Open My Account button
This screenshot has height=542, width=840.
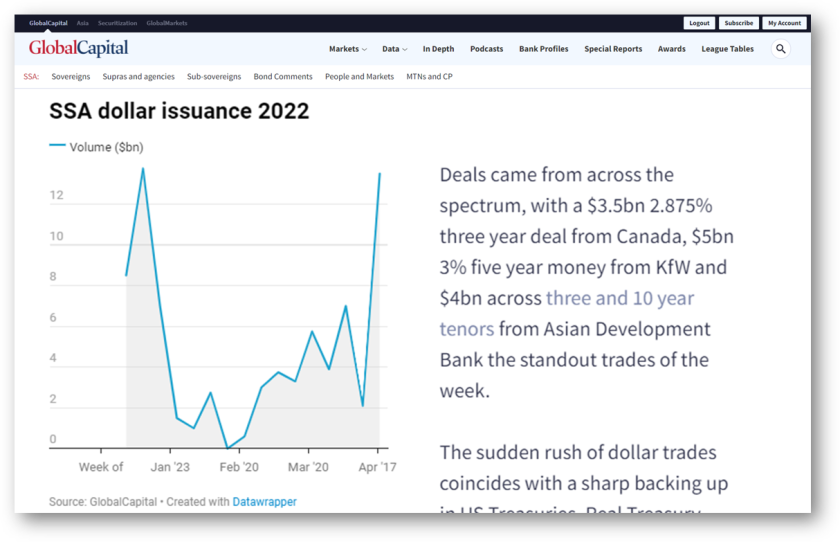pyautogui.click(x=784, y=23)
